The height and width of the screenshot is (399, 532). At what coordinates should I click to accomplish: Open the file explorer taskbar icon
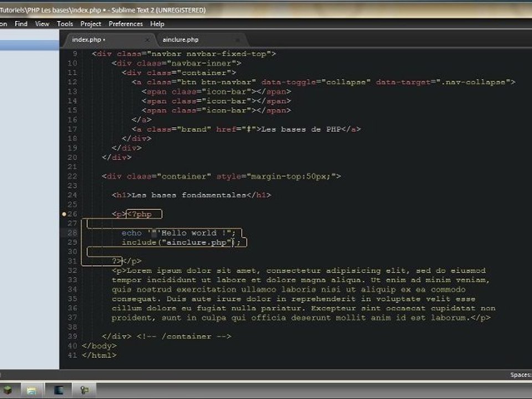point(32,390)
